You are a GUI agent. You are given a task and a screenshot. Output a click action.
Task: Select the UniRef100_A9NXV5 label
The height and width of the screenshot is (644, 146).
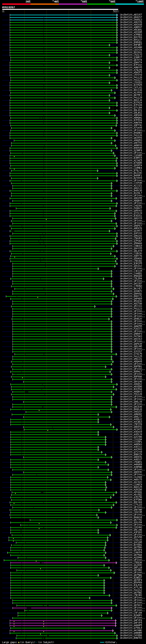131,67
